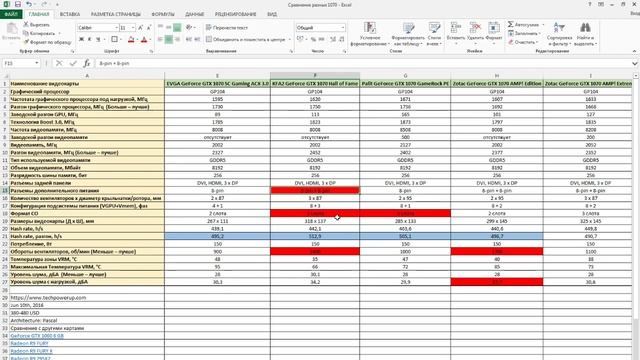Decrease indent in alignment group
640x360 pixels.
[189, 40]
